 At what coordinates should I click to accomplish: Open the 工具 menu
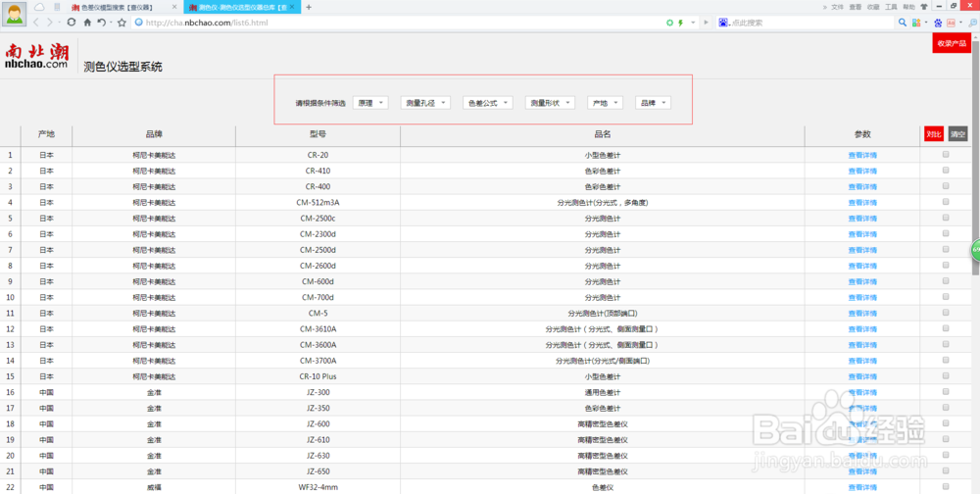click(891, 7)
